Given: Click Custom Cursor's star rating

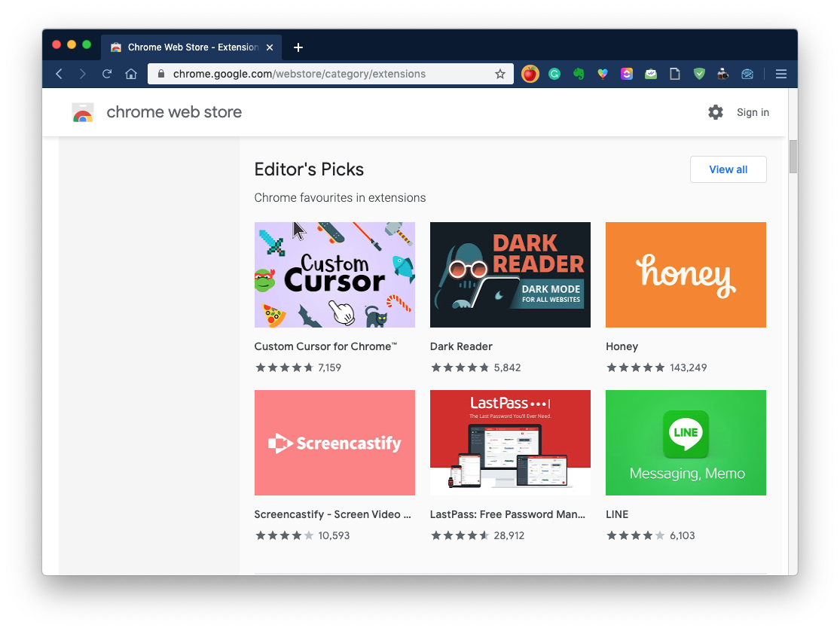Looking at the screenshot, I should [x=285, y=367].
